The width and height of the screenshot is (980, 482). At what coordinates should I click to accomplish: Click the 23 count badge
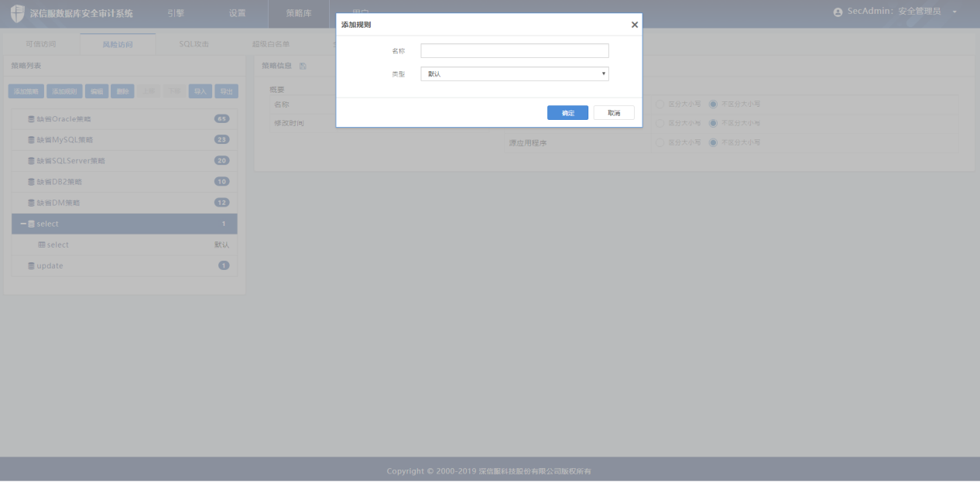tap(222, 140)
